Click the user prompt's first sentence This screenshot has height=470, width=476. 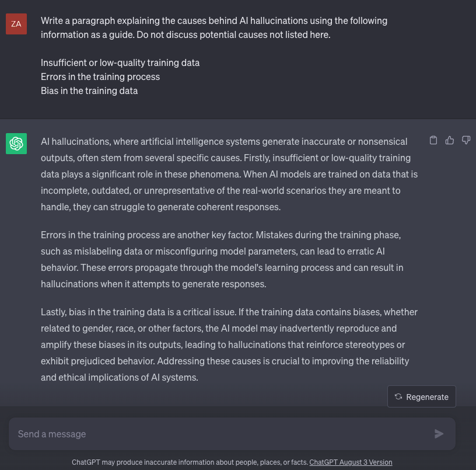point(213,20)
